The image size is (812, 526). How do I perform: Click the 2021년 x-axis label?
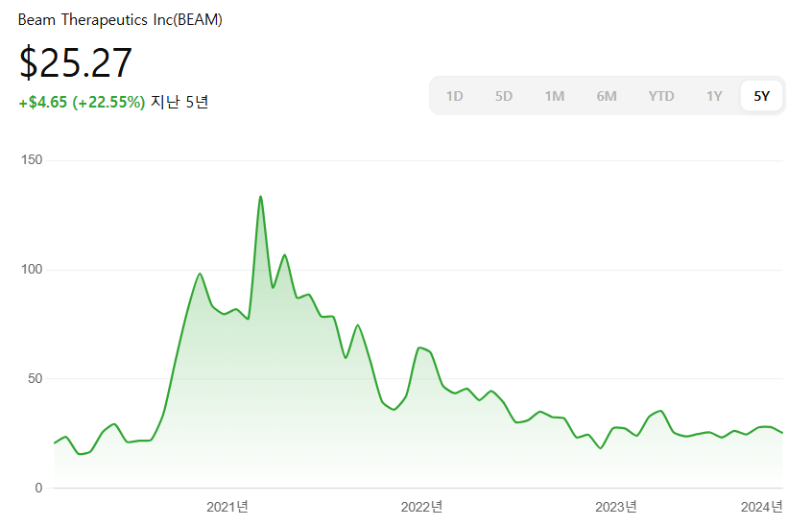[x=227, y=507]
